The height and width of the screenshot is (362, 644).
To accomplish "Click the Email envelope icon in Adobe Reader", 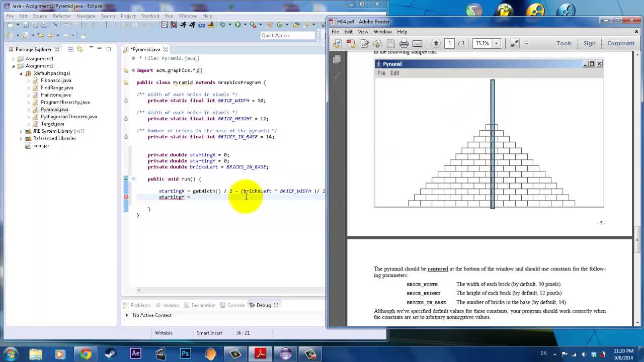I will [x=417, y=43].
